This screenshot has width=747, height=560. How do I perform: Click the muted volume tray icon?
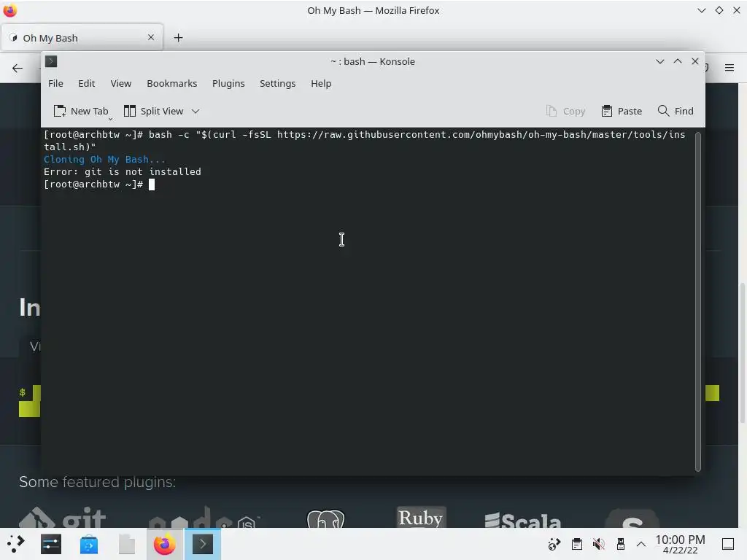tap(598, 544)
